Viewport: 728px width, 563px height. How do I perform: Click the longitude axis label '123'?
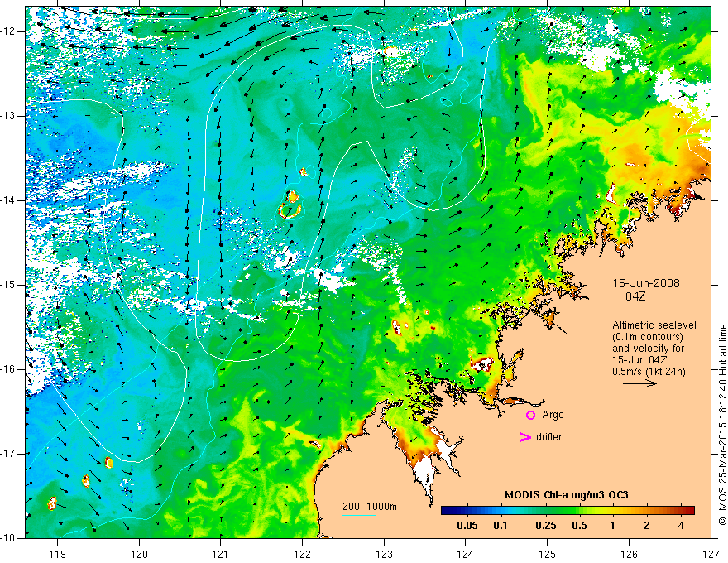[x=384, y=555]
